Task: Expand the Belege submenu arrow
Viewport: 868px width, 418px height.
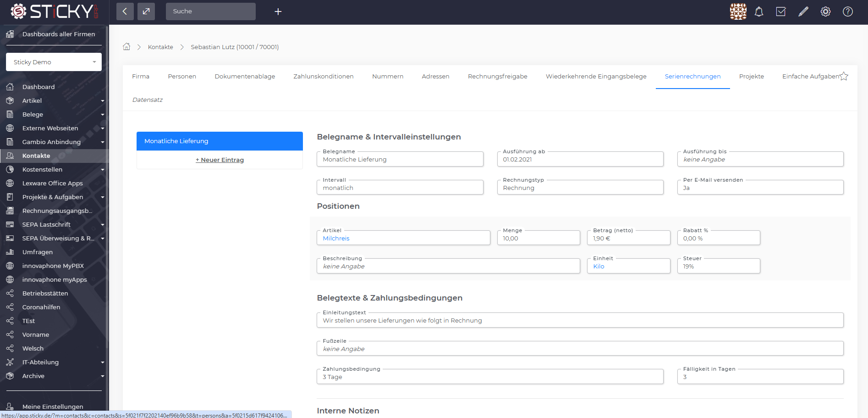Action: 103,114
